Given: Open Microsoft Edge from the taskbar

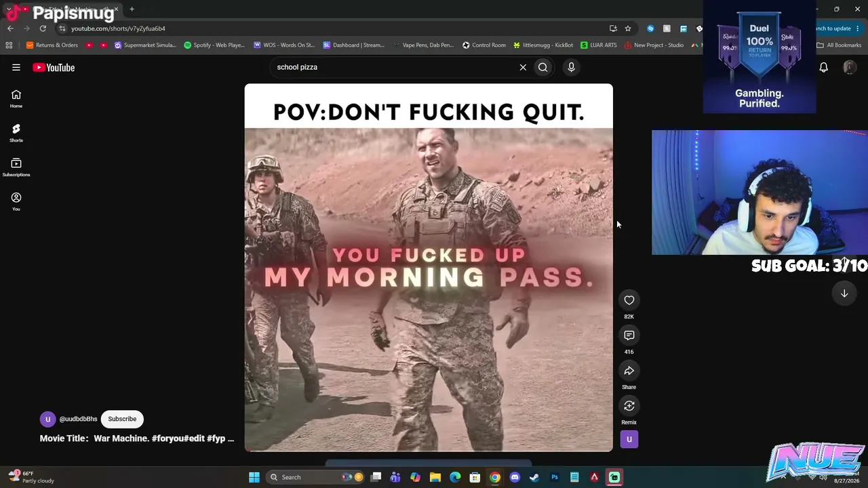Looking at the screenshot, I should [x=455, y=477].
